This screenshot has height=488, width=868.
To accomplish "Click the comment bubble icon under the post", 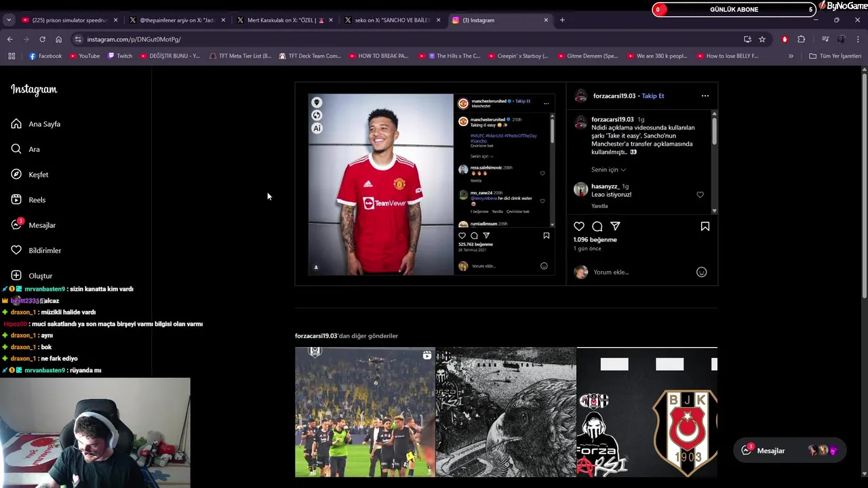I will point(597,226).
